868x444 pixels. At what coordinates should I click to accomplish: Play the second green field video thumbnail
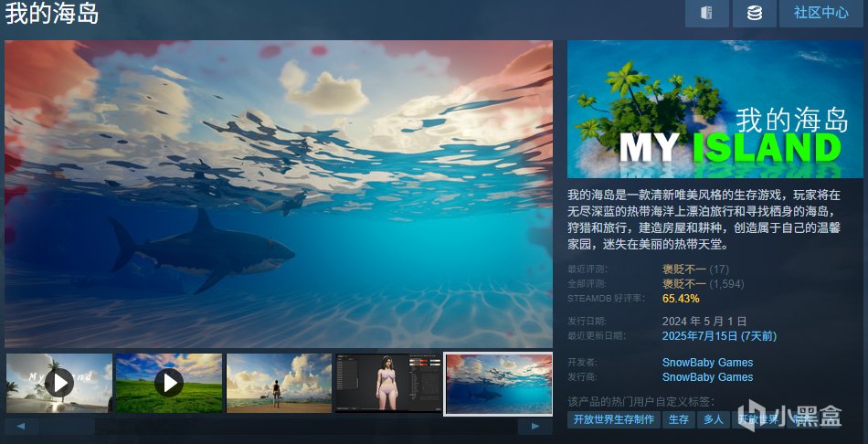(x=169, y=383)
